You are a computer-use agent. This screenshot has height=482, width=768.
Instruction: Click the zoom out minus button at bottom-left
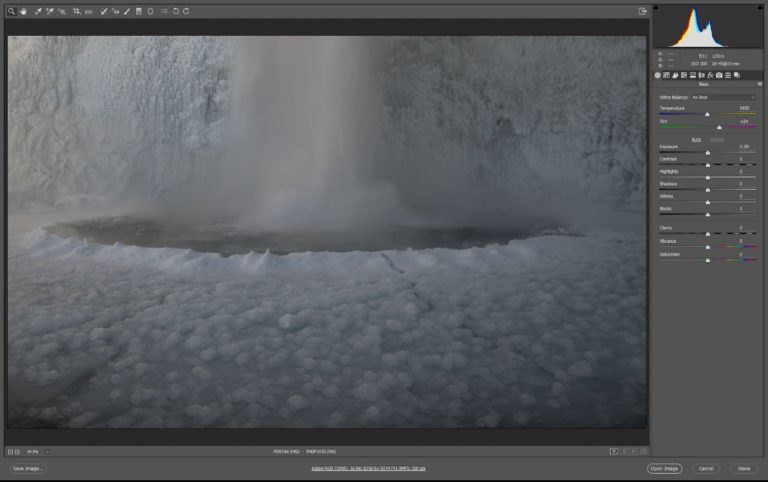tap(10, 452)
